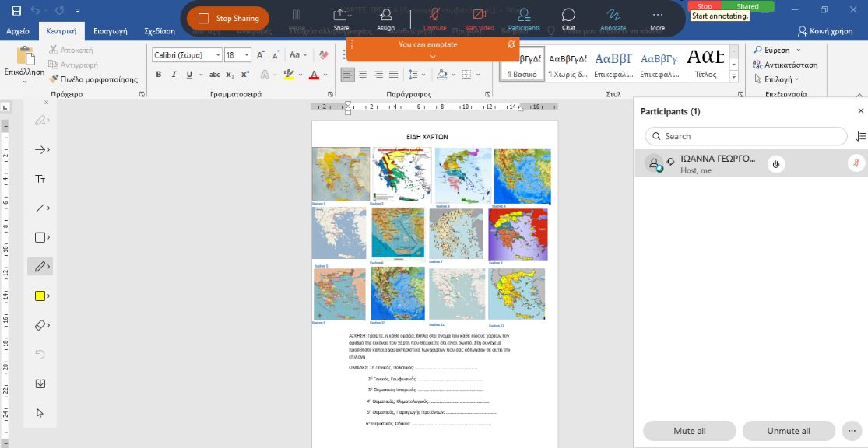Switch to Κεντρική (Home) tab
The width and height of the screenshot is (868, 448).
click(61, 31)
